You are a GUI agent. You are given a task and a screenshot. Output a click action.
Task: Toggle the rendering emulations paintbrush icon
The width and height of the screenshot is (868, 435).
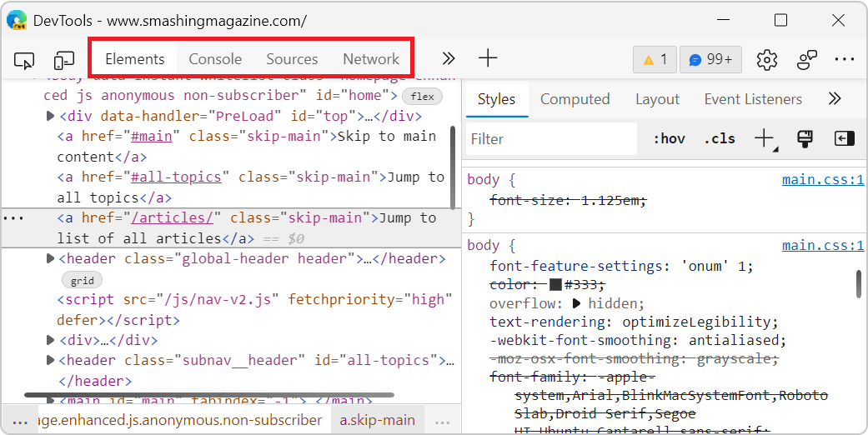805,139
